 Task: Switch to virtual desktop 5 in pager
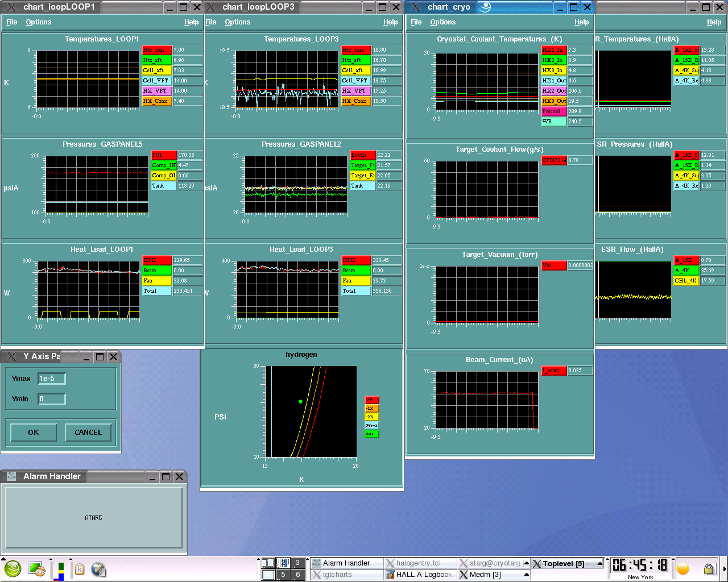pos(283,575)
